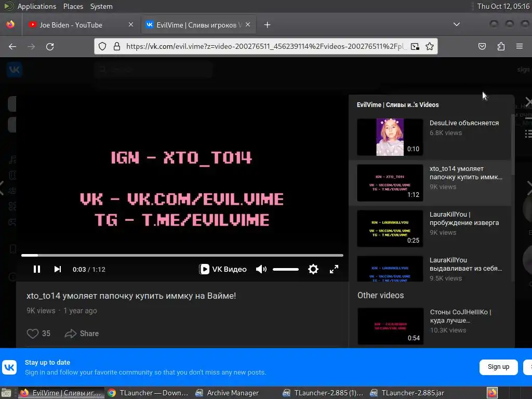Click the xto_to14 умоляет playlist entry title
This screenshot has height=399, width=532.
(466, 172)
